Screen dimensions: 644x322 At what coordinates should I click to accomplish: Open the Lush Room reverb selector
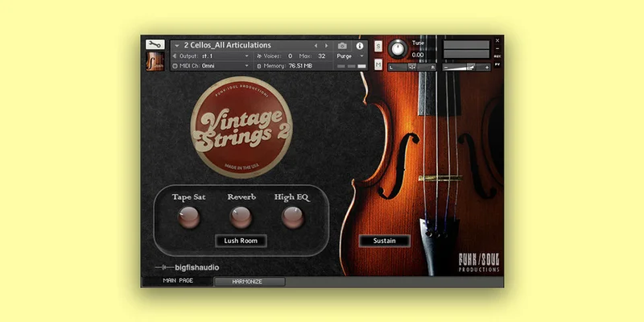click(x=241, y=241)
